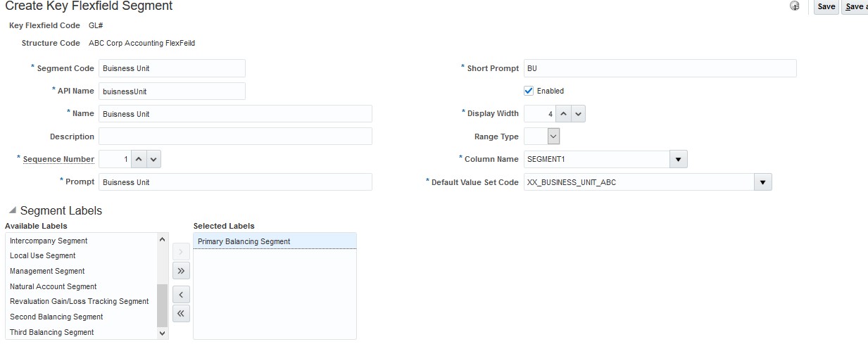The height and width of the screenshot is (356, 868).
Task: Move all labels to Selected Labels
Action: [x=181, y=270]
